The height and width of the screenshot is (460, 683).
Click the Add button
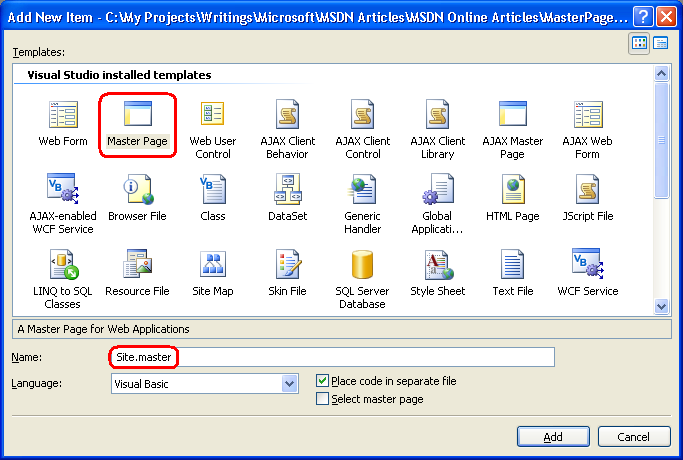[553, 437]
